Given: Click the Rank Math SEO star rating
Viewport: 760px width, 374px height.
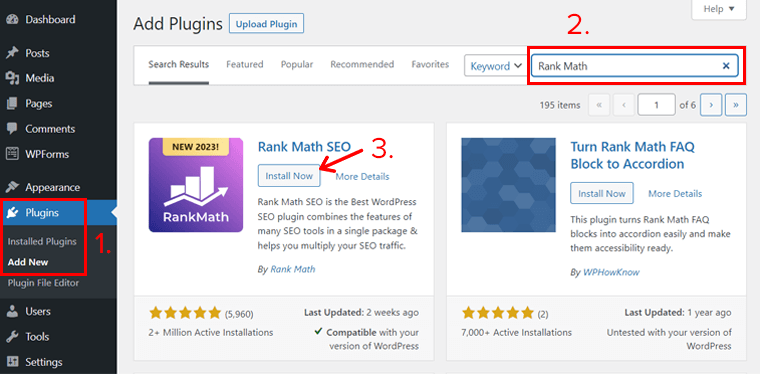Looking at the screenshot, I should tap(185, 313).
